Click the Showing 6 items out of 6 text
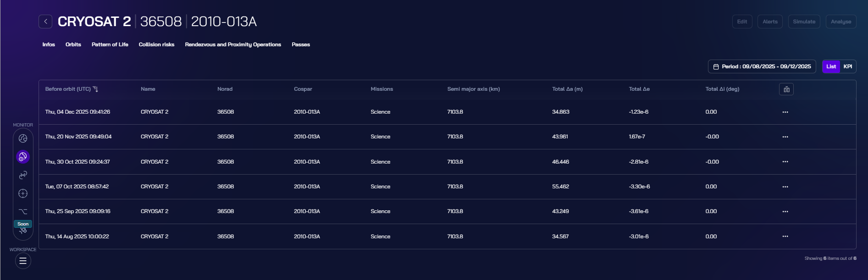Screen dimensions: 868x280 click(x=830, y=258)
